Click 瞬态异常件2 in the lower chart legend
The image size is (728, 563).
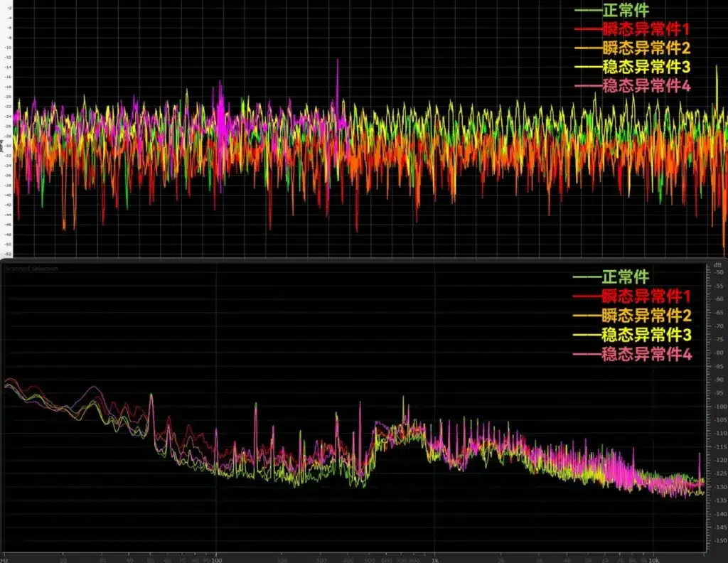[x=646, y=316]
